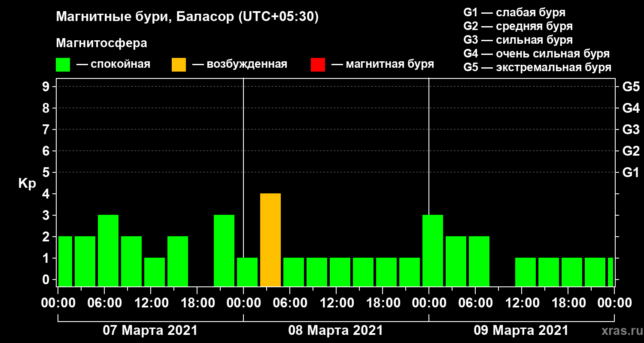The width and height of the screenshot is (644, 343).
Task: Click the '08 Марта 2021' date label
Action: pos(336,331)
